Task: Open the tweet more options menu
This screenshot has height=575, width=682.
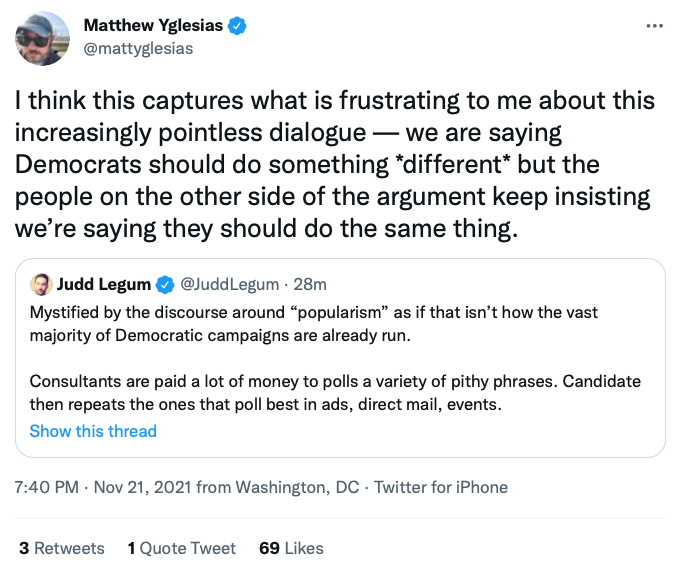Action: (x=654, y=27)
